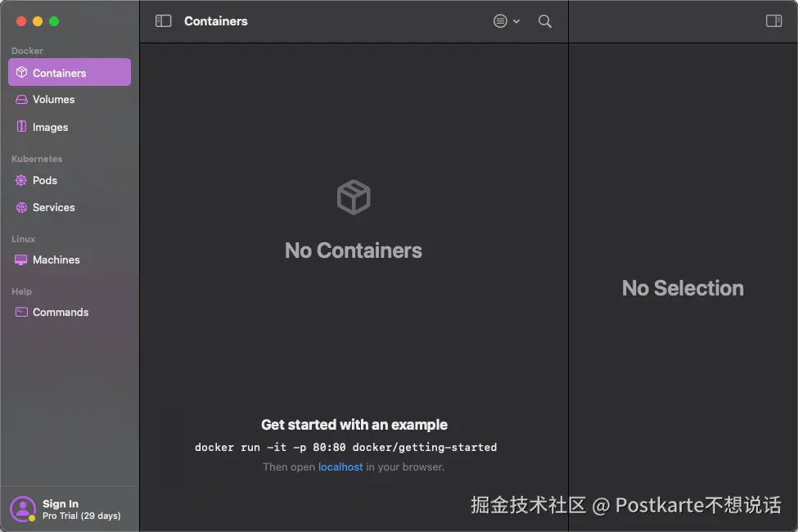Maximize window with green button
This screenshot has width=798, height=532.
[54, 21]
